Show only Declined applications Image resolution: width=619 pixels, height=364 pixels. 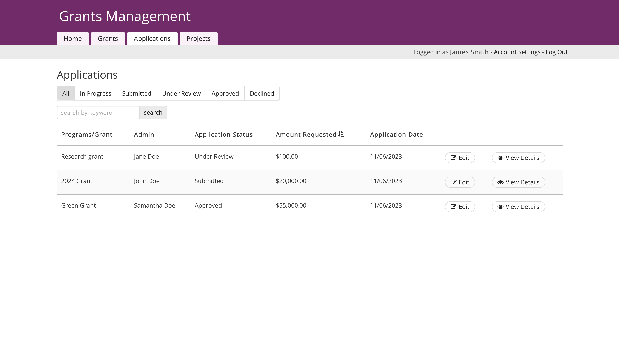pos(262,93)
